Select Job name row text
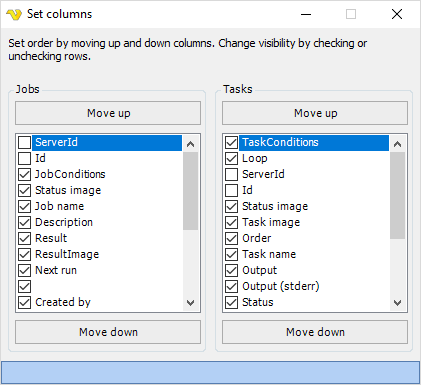 click(59, 206)
